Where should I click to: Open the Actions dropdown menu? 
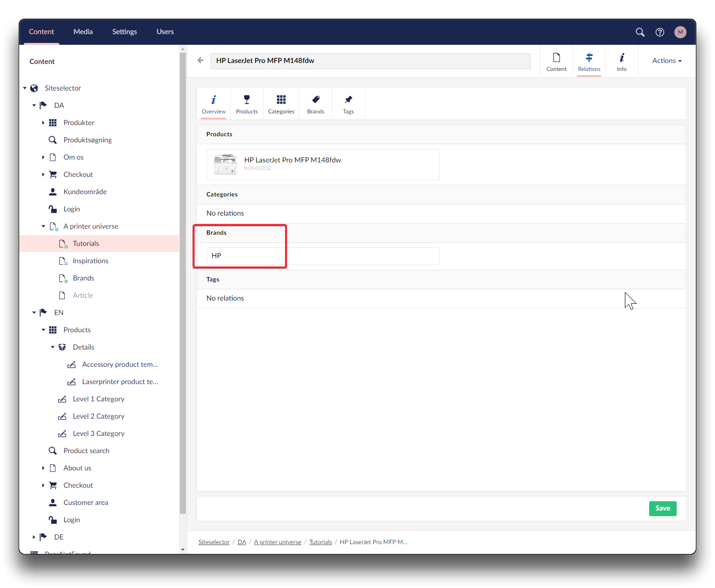(666, 61)
